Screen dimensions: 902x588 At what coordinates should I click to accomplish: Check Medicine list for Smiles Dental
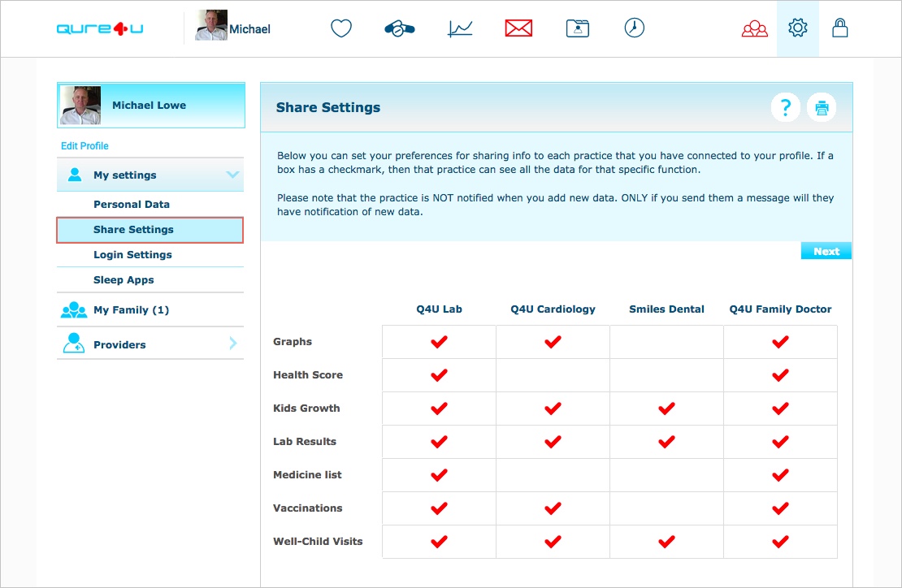666,475
